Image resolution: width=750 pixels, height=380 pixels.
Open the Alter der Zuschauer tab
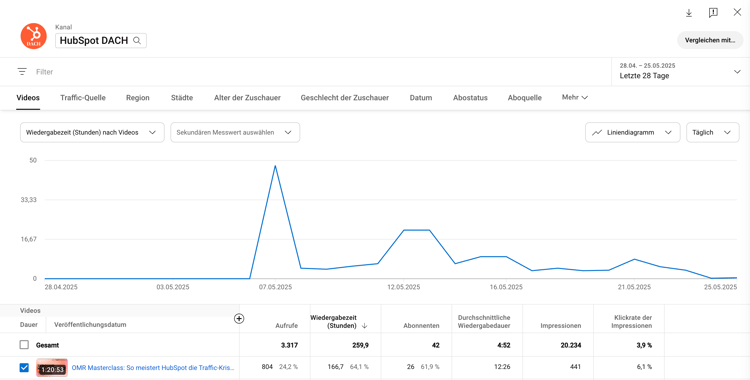tap(247, 98)
